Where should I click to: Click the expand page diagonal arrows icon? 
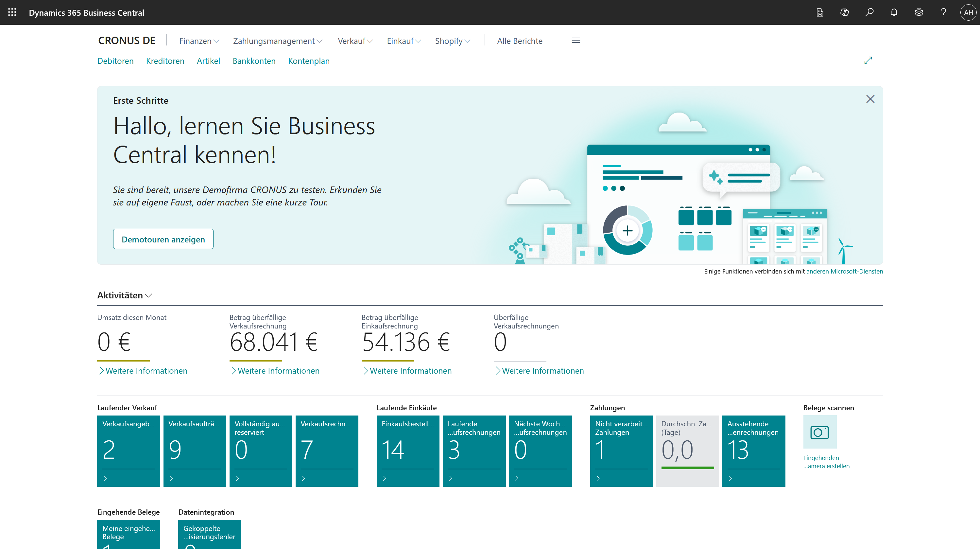pos(868,61)
